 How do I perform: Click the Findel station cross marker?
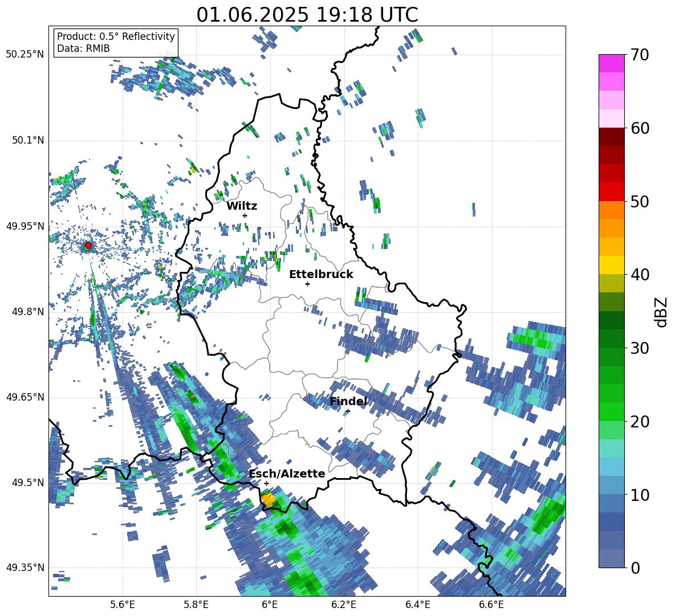[x=348, y=411]
